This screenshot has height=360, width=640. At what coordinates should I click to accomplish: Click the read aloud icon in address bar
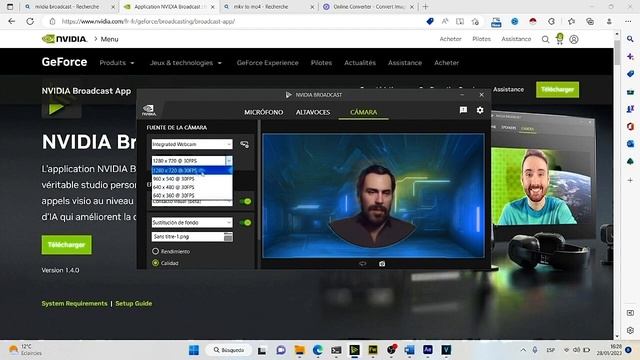coord(445,22)
